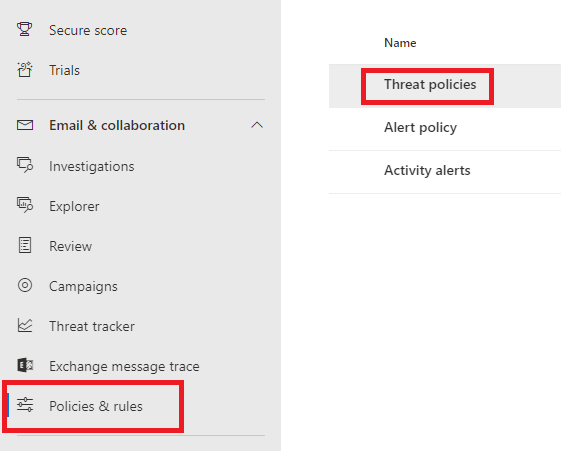
Task: Click the Explorer chart icon
Action: pyautogui.click(x=25, y=205)
